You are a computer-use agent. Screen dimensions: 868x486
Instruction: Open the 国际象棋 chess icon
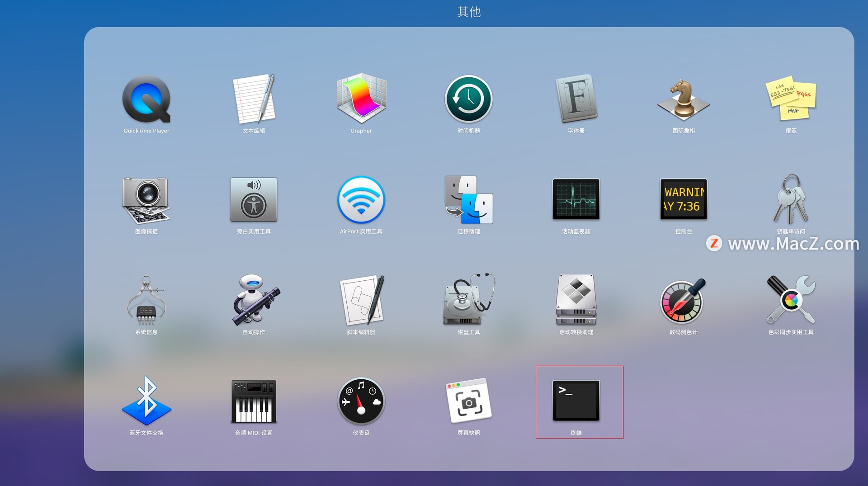click(x=683, y=99)
